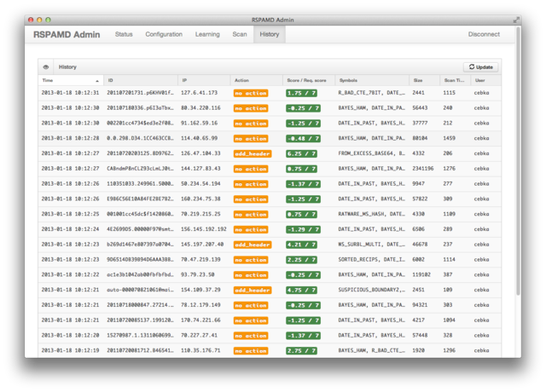Click timestamp 2013-01-18 10:12:28
Viewport: 546px width, 392px height.
click(70, 138)
